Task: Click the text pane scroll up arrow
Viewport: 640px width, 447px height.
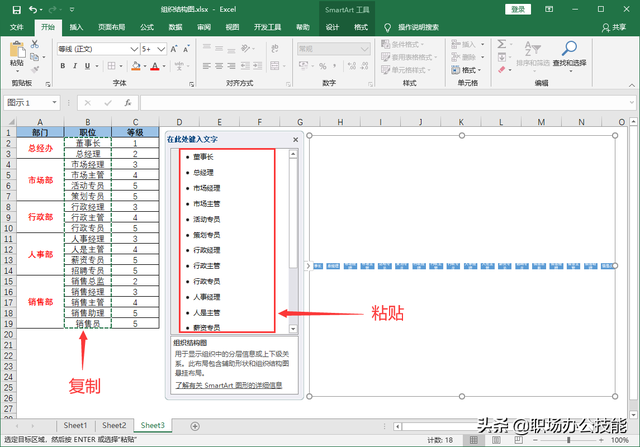Action: [x=293, y=154]
